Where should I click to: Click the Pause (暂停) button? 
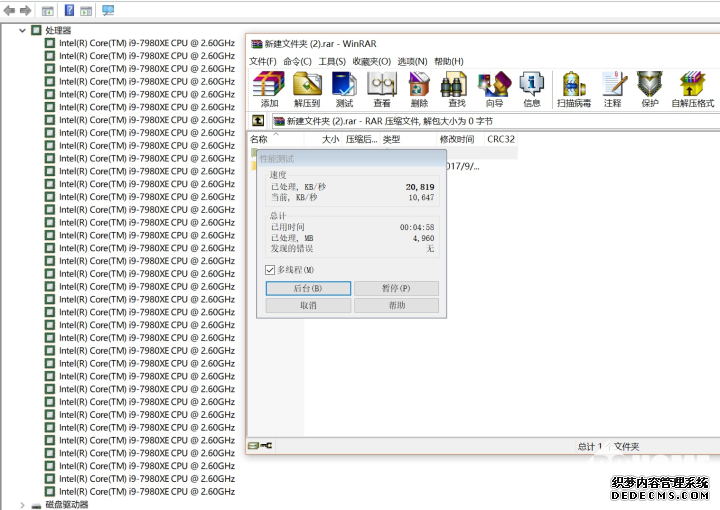[396, 288]
